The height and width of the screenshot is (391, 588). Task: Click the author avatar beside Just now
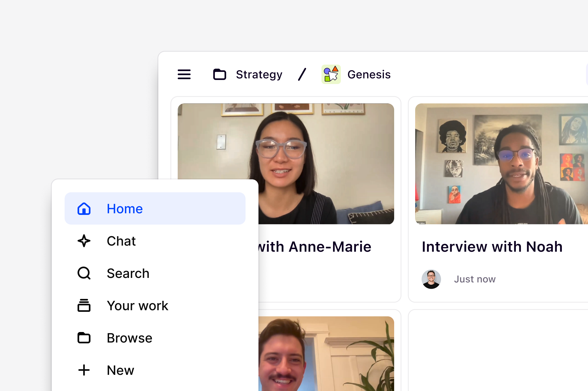(431, 279)
